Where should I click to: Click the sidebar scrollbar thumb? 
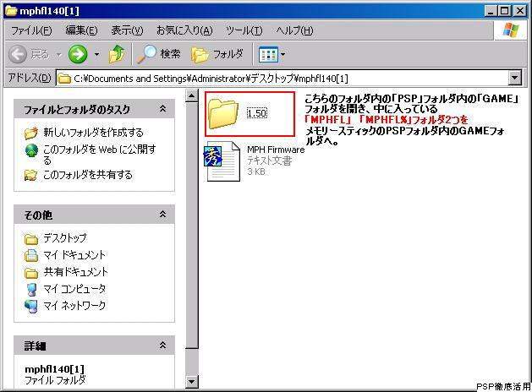[x=192, y=226]
